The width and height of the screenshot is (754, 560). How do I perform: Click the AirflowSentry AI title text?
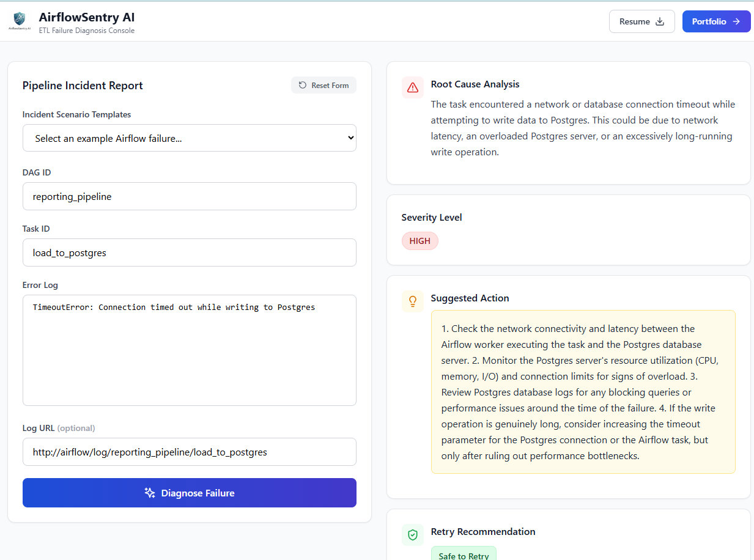pyautogui.click(x=87, y=17)
